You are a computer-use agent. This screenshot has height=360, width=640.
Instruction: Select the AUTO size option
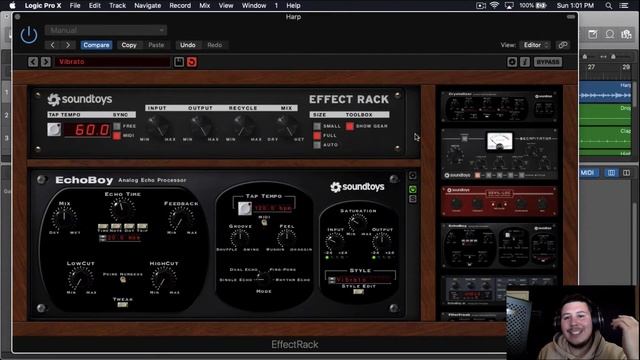(317, 145)
